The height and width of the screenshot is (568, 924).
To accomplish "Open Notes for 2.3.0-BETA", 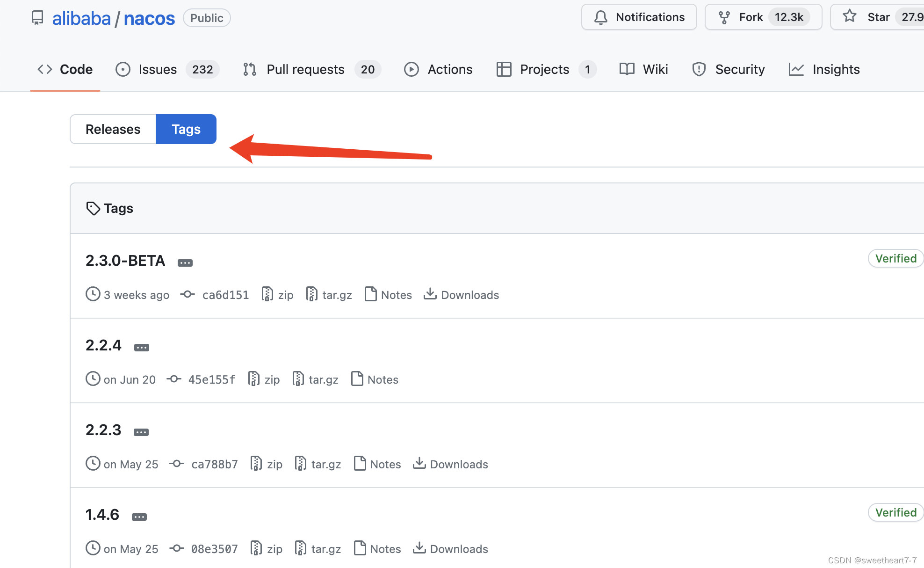I will click(x=389, y=295).
